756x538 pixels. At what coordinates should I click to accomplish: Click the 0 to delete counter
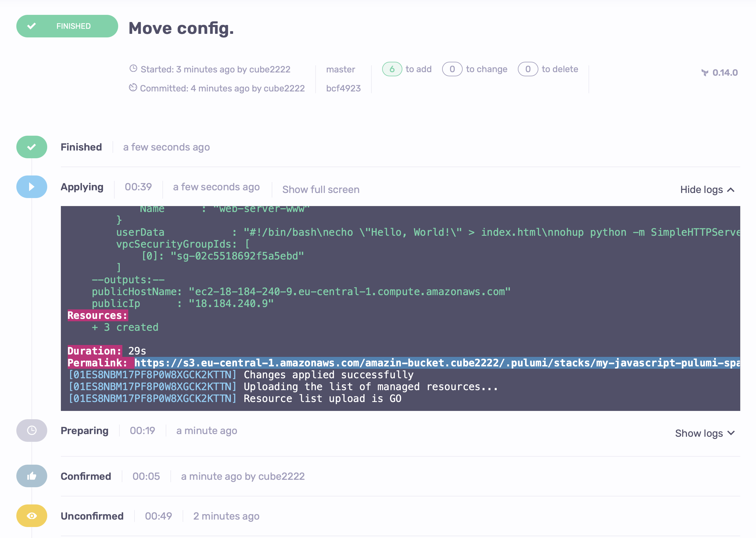528,69
